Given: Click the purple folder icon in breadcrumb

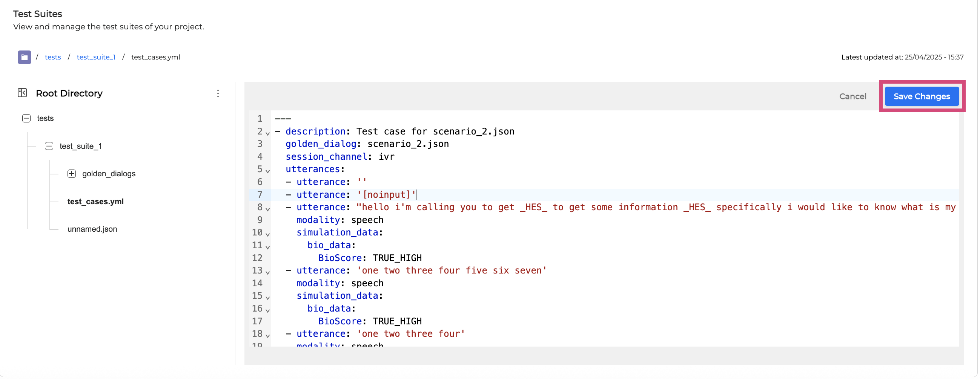Looking at the screenshot, I should pos(25,57).
